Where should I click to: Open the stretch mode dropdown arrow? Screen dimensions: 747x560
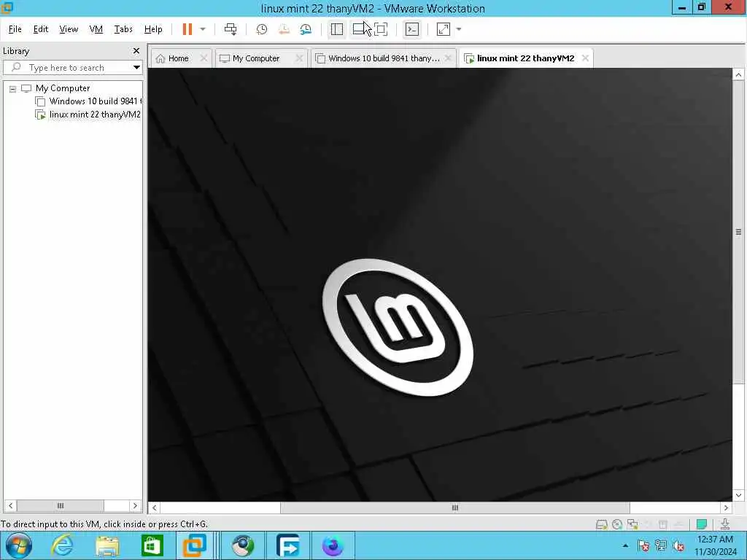tap(459, 29)
